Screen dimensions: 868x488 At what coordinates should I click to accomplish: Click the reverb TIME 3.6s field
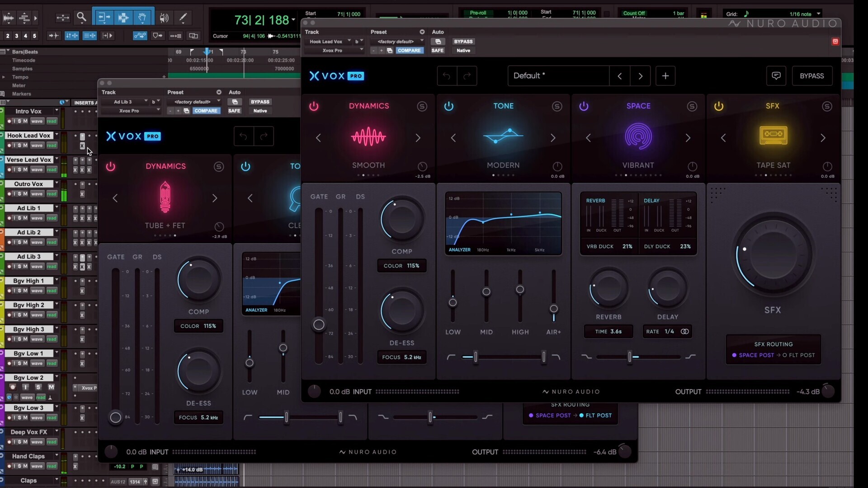click(x=609, y=332)
